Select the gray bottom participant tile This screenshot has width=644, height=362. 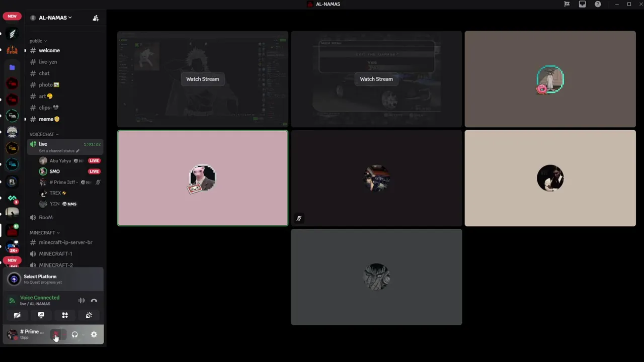[x=376, y=277]
